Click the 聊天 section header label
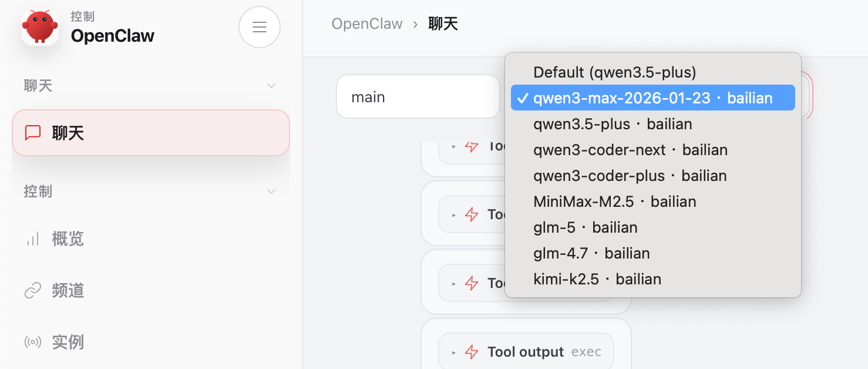This screenshot has height=369, width=868. pyautogui.click(x=38, y=86)
